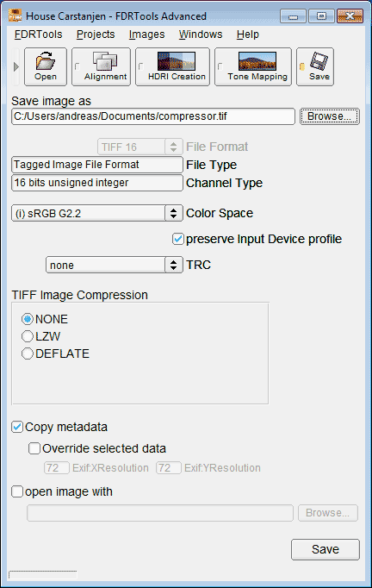372x588 pixels.
Task: Click the FDRTools app icon in title bar
Action: [x=15, y=16]
